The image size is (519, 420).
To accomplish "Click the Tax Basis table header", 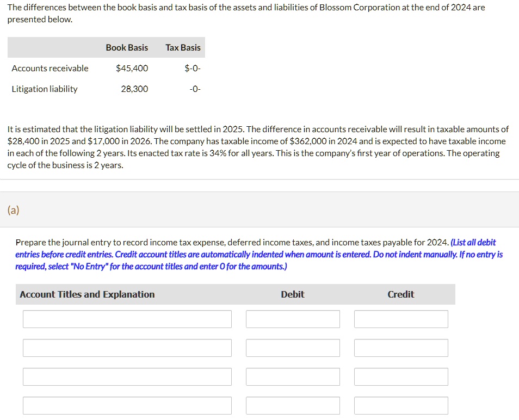I will point(183,47).
